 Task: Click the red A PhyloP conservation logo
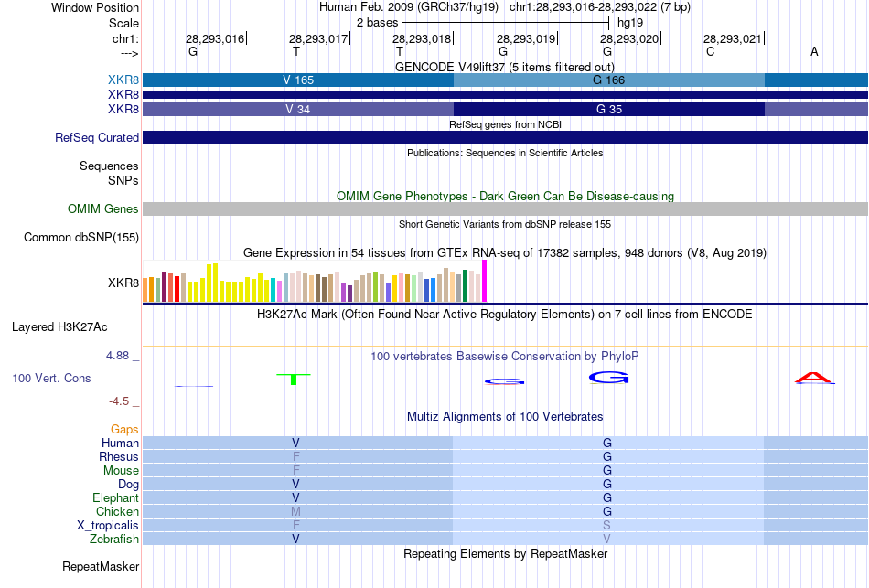click(x=814, y=379)
